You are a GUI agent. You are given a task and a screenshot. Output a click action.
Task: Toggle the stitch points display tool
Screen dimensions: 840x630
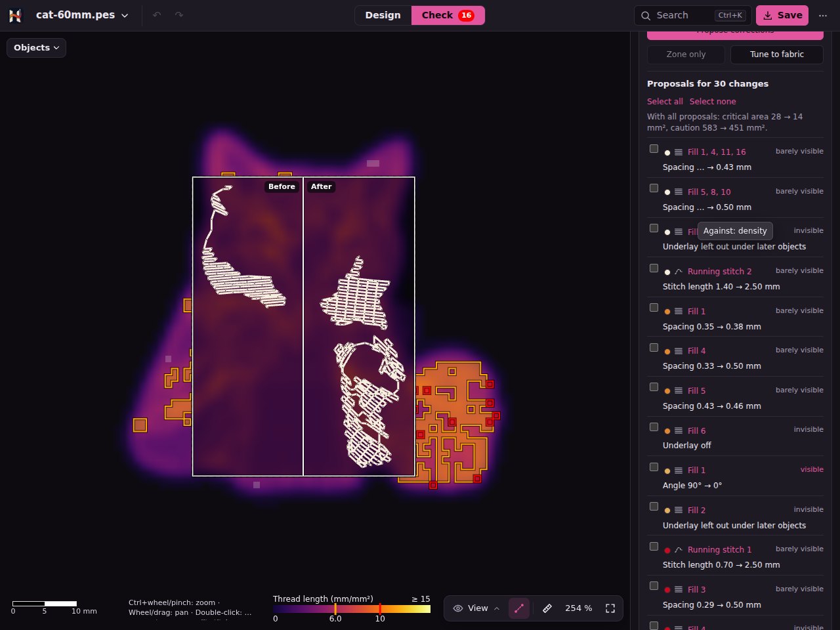(518, 608)
